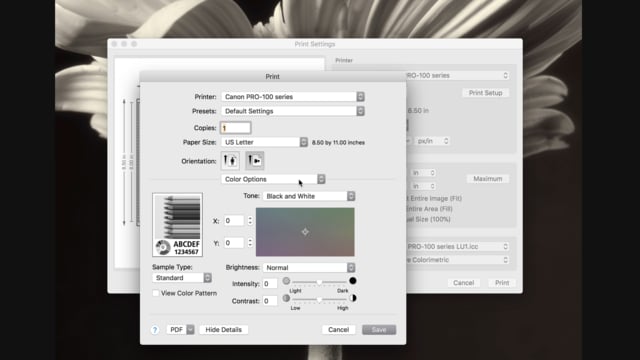
Task: Open the Brightness Normal dropdown
Action: [309, 268]
